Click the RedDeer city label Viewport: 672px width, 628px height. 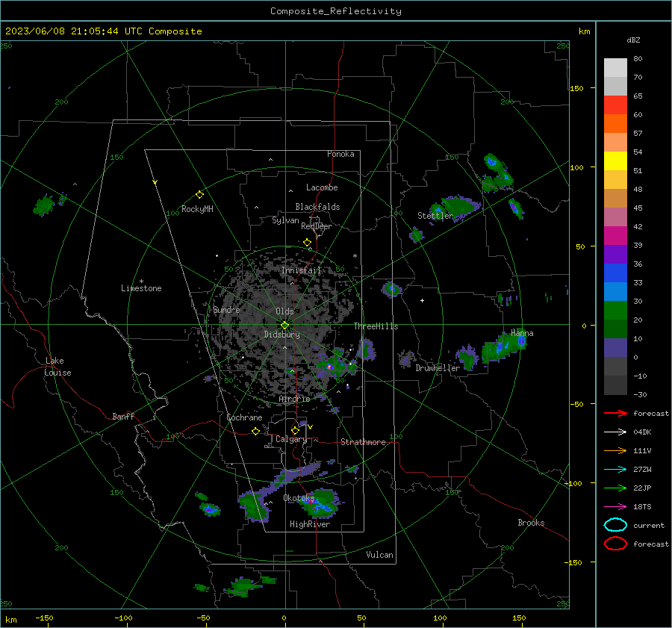317,226
